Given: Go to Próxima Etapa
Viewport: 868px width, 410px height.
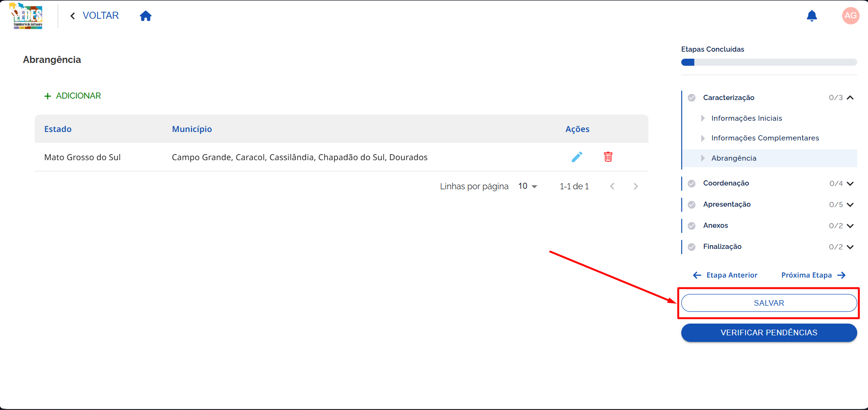Looking at the screenshot, I should [814, 275].
